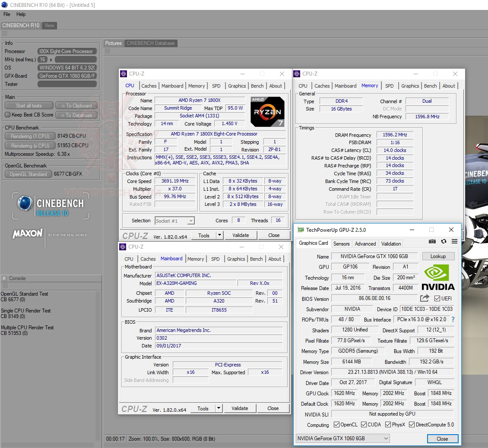Click the share icon next to BIOS Version
The width and height of the screenshot is (488, 448).
(x=425, y=298)
